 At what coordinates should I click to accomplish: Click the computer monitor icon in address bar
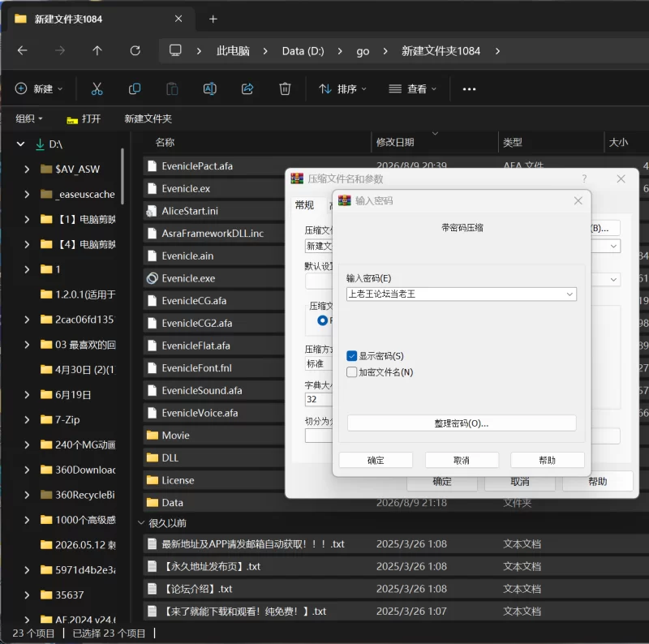tap(175, 50)
